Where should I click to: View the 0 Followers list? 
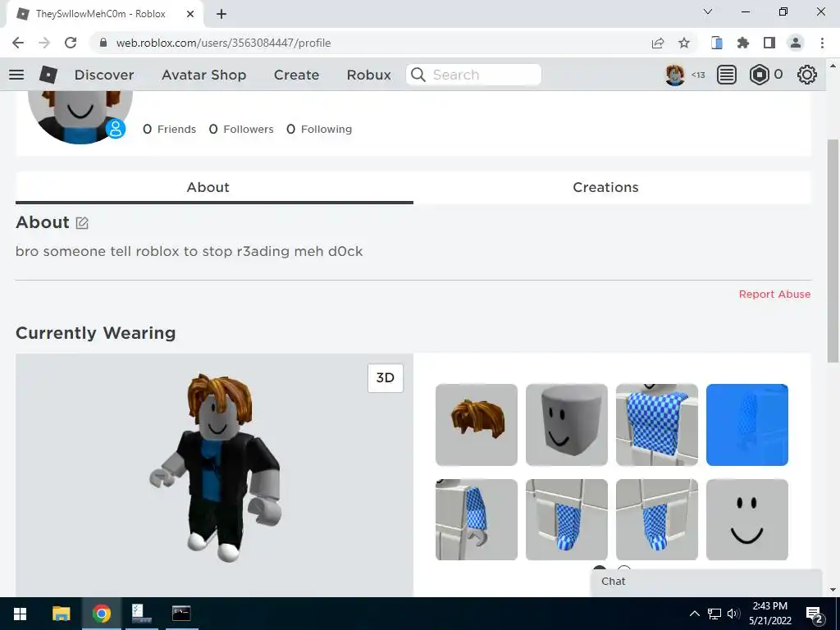point(241,129)
